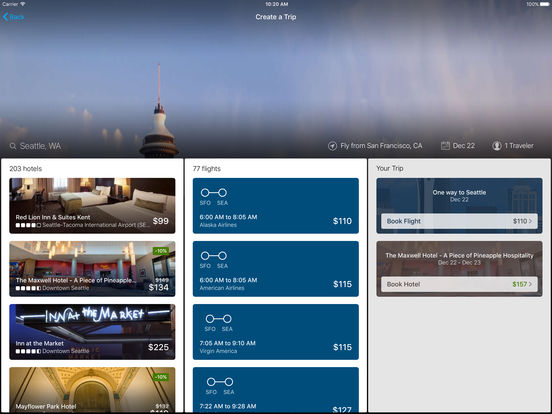This screenshot has height=414, width=552.
Task: Click the traveler person icon
Action: 497,146
